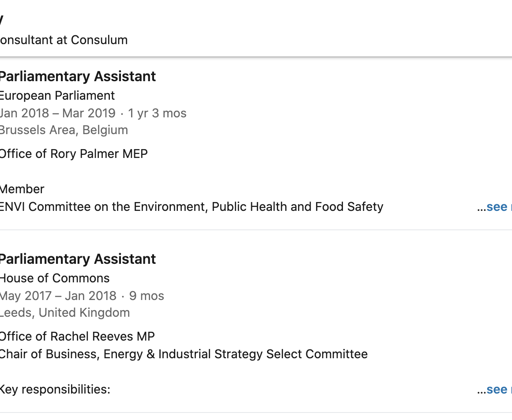This screenshot has width=512, height=420.
Task: Open Parliamentary Assistant title at European Parliament
Action: tap(78, 76)
